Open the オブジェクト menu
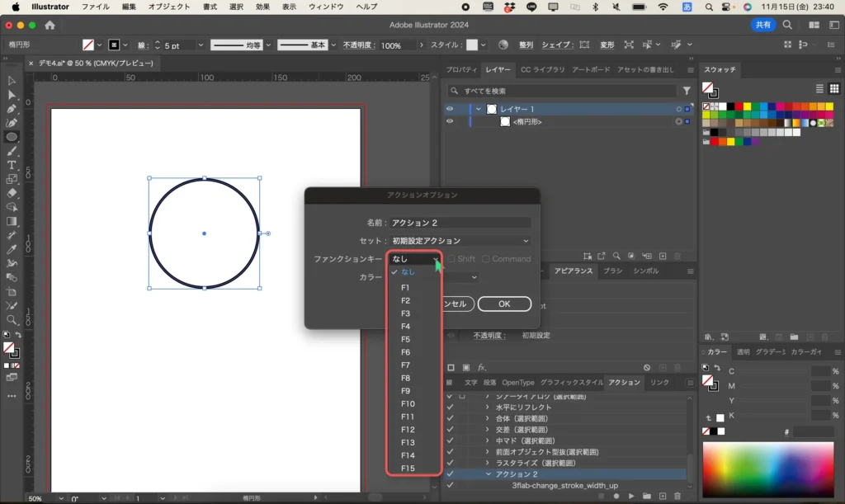Image resolution: width=845 pixels, height=504 pixels. [168, 7]
